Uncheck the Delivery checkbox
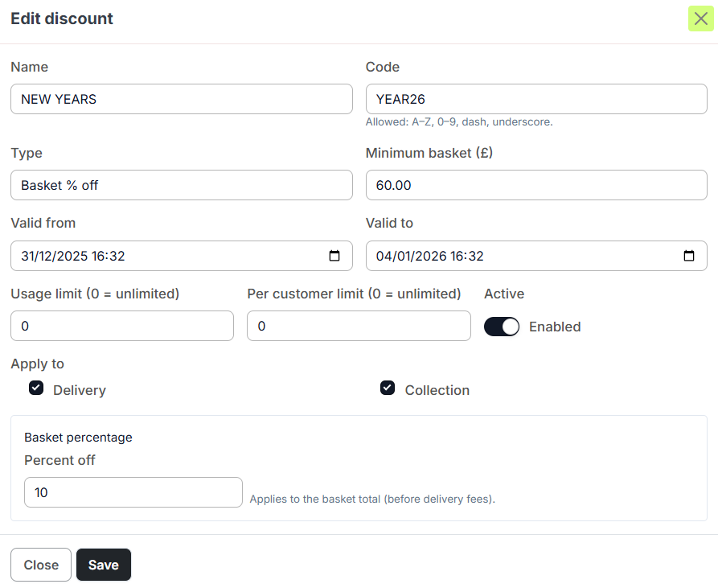The height and width of the screenshot is (588, 718). [36, 389]
